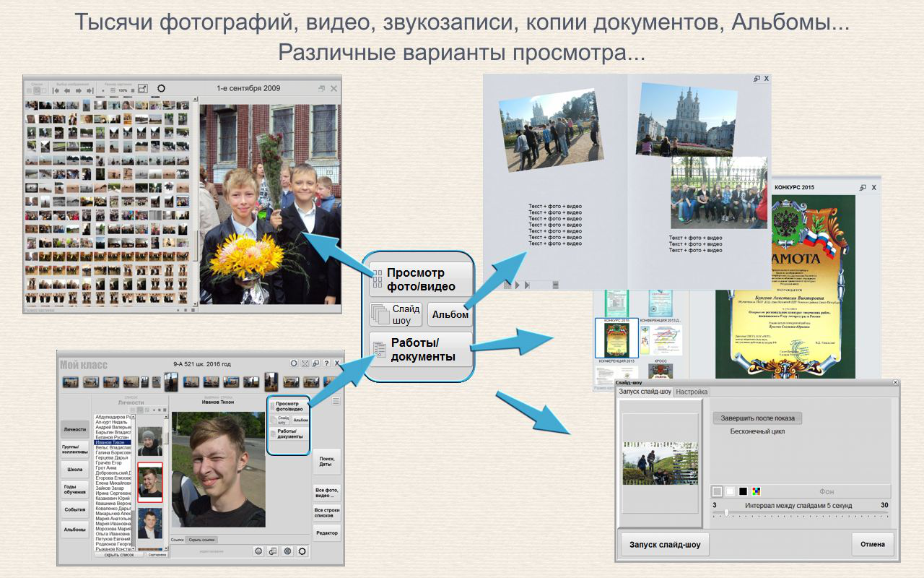Select Грачёв Егор in the student list
Screen dimensions: 924x578
pyautogui.click(x=110, y=463)
